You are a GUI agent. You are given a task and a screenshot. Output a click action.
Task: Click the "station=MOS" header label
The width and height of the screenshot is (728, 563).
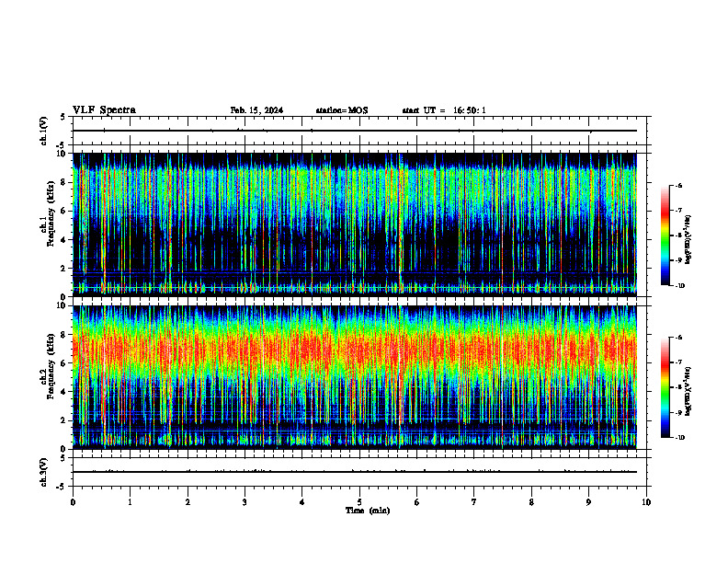pyautogui.click(x=342, y=110)
